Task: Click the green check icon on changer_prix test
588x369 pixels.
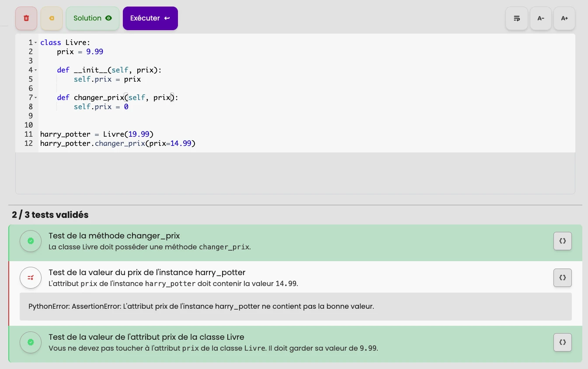Action: pos(31,241)
